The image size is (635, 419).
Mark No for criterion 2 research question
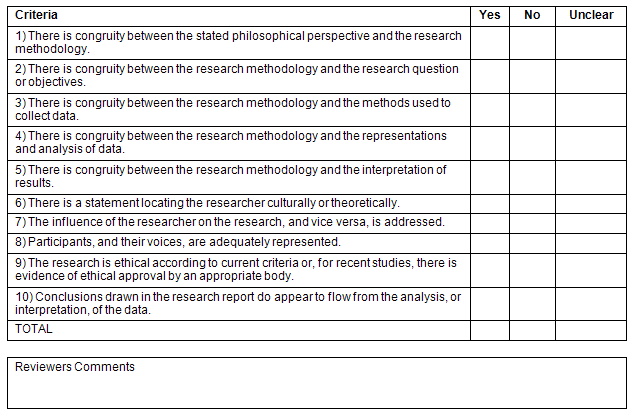pos(532,76)
